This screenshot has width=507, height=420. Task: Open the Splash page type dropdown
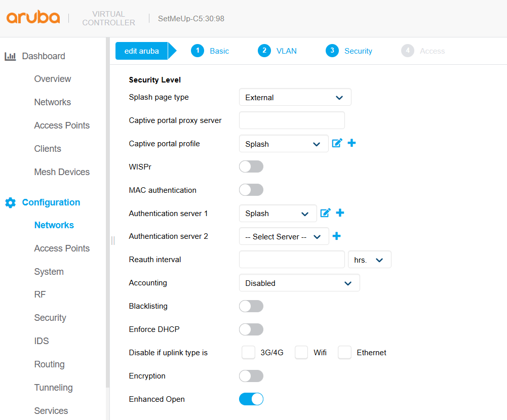(x=295, y=97)
